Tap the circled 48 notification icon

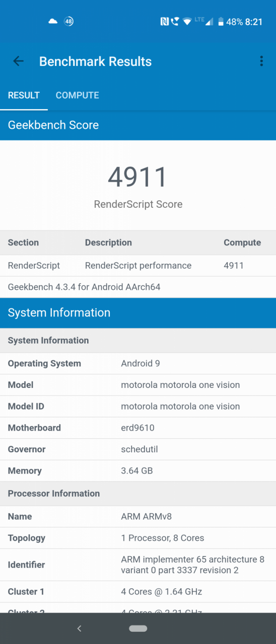(x=68, y=22)
